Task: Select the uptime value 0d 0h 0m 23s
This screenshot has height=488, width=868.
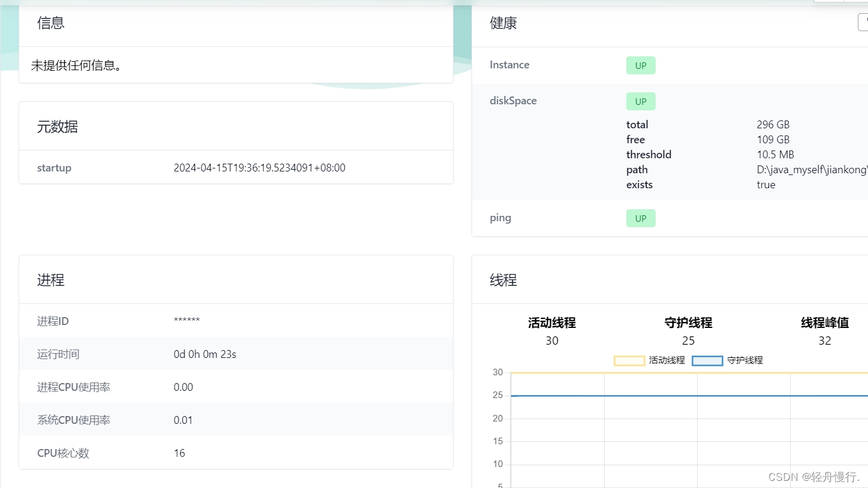Action: tap(205, 354)
